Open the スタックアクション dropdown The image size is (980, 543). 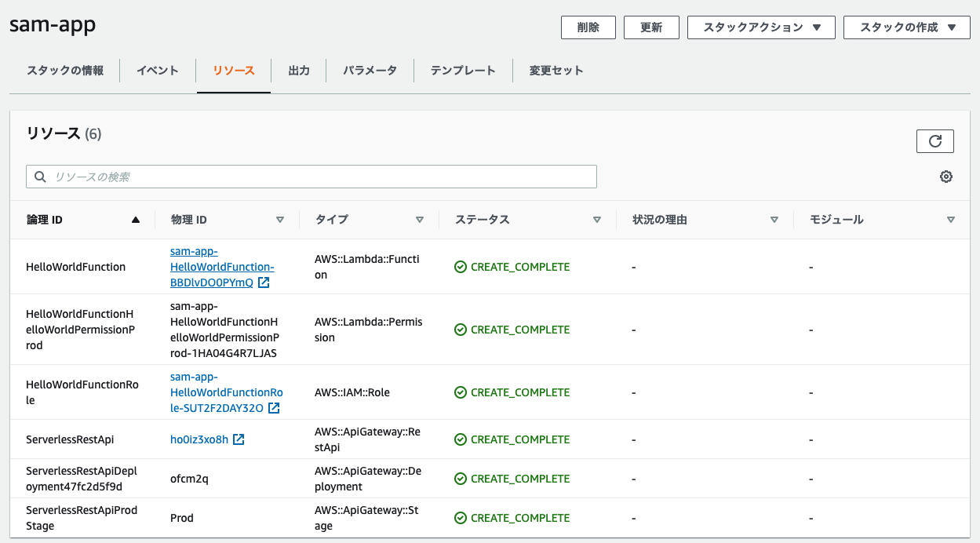(761, 27)
